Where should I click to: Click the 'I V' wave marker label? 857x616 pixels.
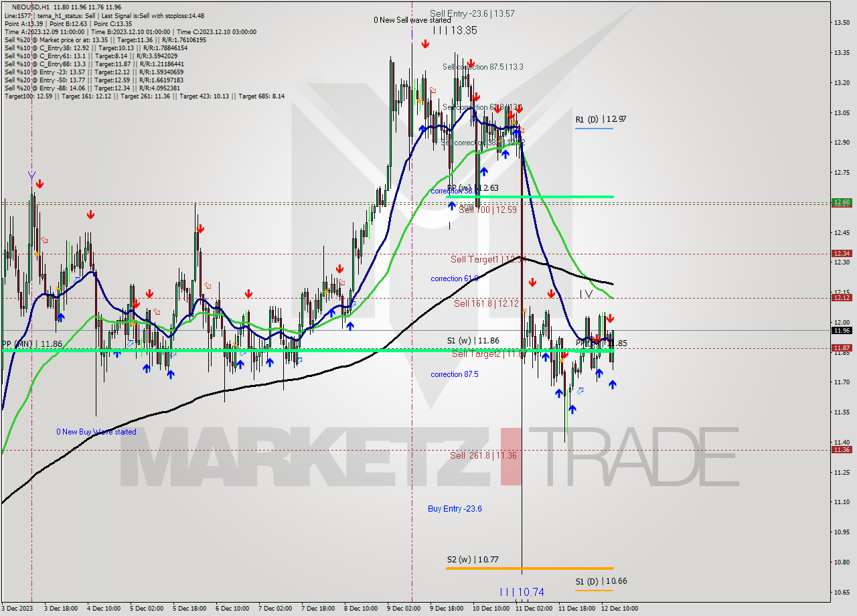[x=586, y=294]
